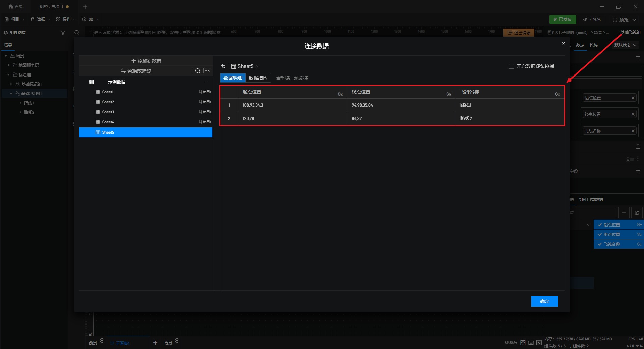Select Sheet3 in the data list
Image resolution: width=644 pixels, height=349 pixels.
pos(108,112)
